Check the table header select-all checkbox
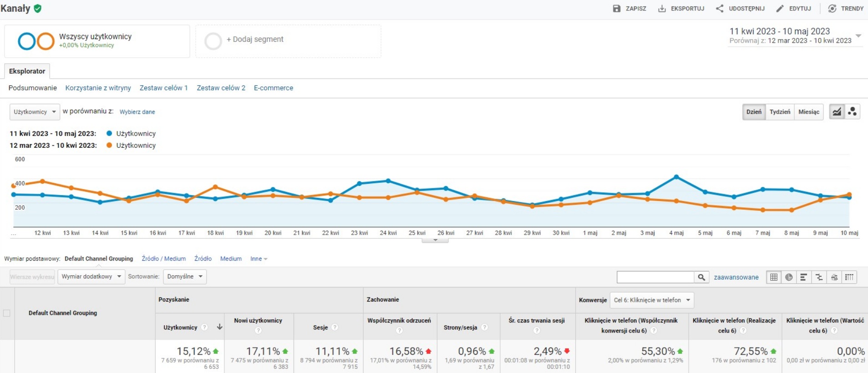 coord(7,313)
